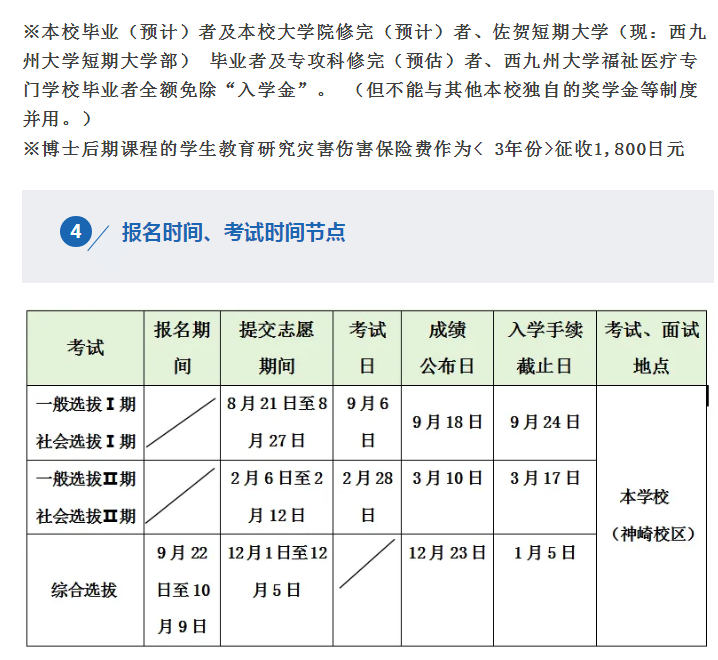
Task: Click the 考试、面试地点 header cell
Action: tap(651, 348)
